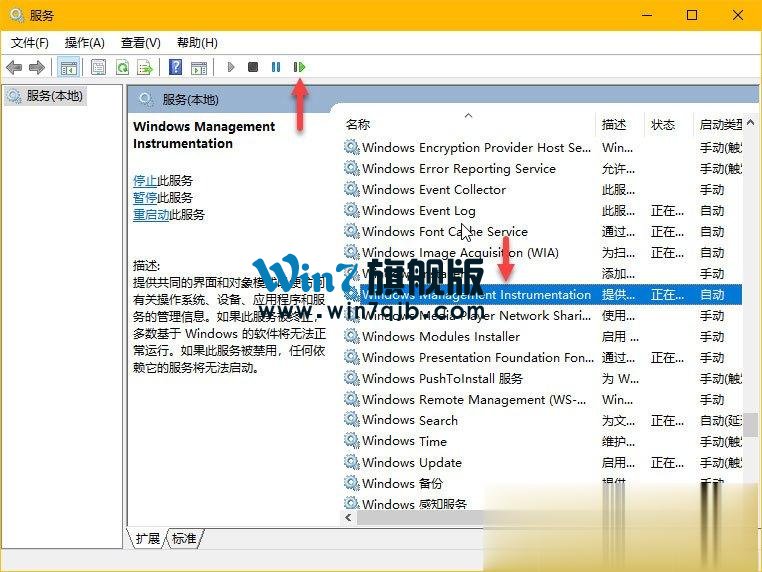Click gear icon of Windows Update
762x572 pixels.
pyautogui.click(x=351, y=462)
